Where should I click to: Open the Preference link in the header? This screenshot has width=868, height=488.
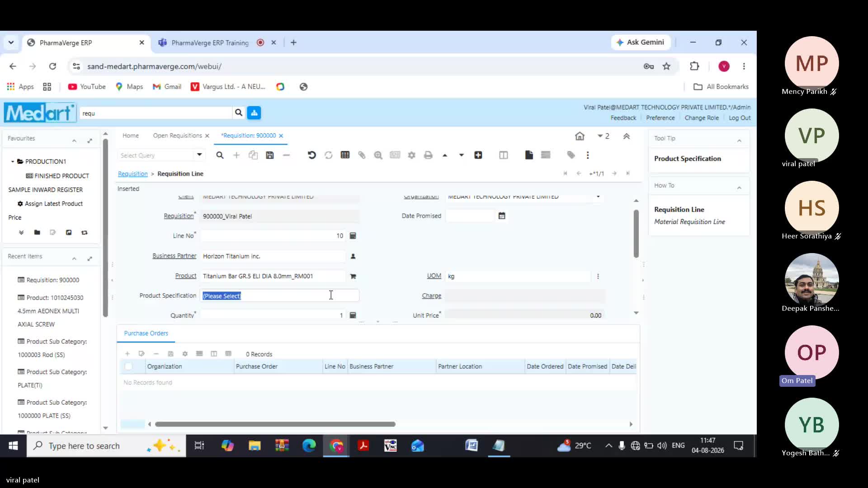[660, 118]
